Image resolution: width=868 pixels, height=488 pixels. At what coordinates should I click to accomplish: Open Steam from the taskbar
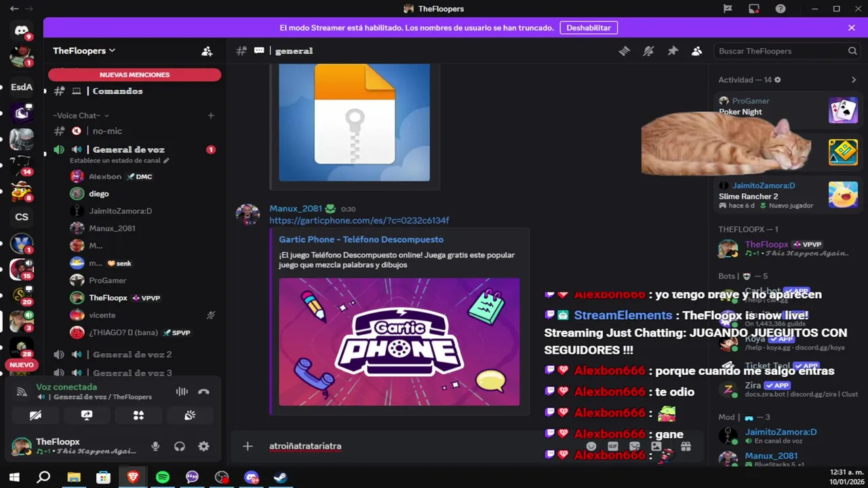[280, 477]
